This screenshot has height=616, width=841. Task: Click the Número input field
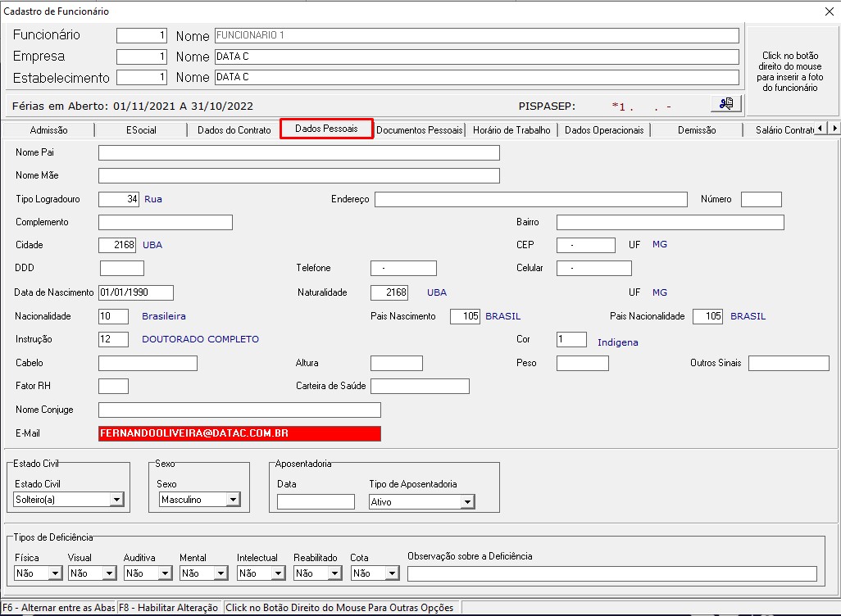coord(761,199)
